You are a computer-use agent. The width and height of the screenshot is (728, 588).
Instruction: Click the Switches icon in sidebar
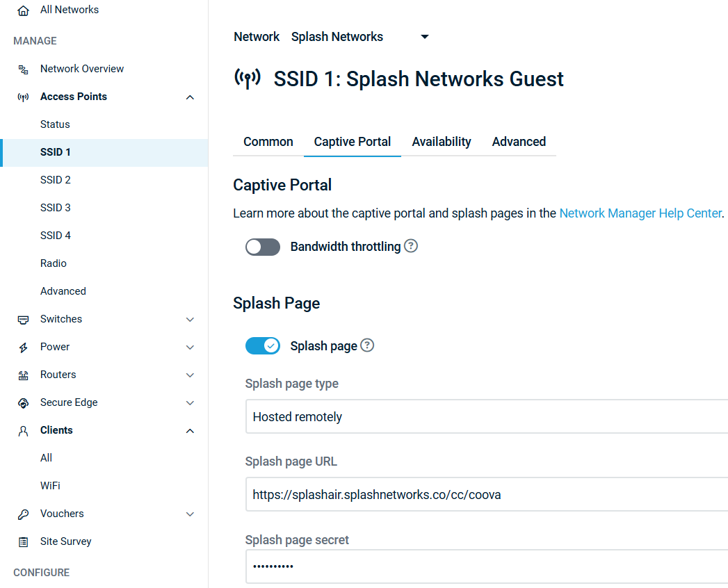pyautogui.click(x=23, y=320)
